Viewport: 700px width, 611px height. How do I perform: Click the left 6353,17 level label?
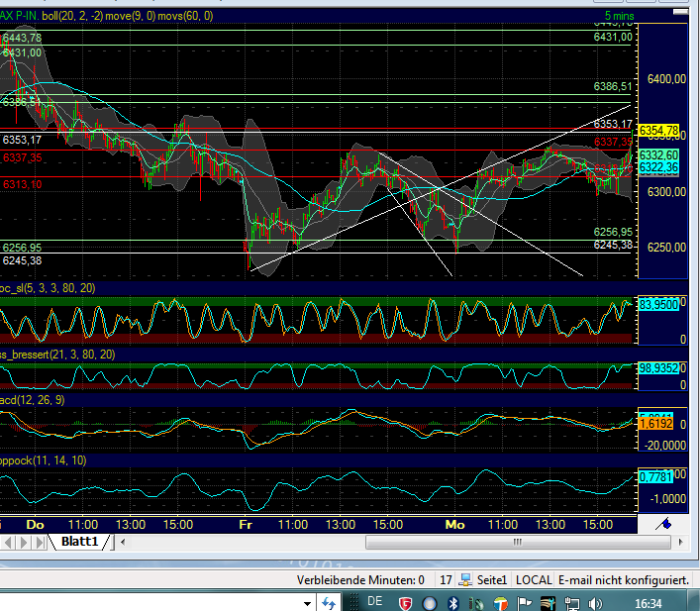[x=22, y=140]
